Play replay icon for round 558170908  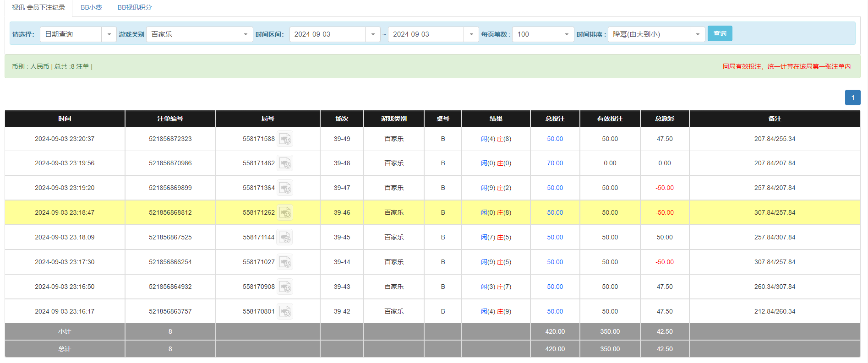tap(285, 287)
